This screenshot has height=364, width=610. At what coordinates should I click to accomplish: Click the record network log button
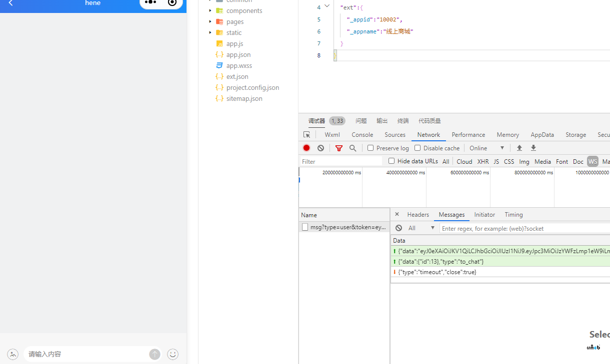coord(306,148)
